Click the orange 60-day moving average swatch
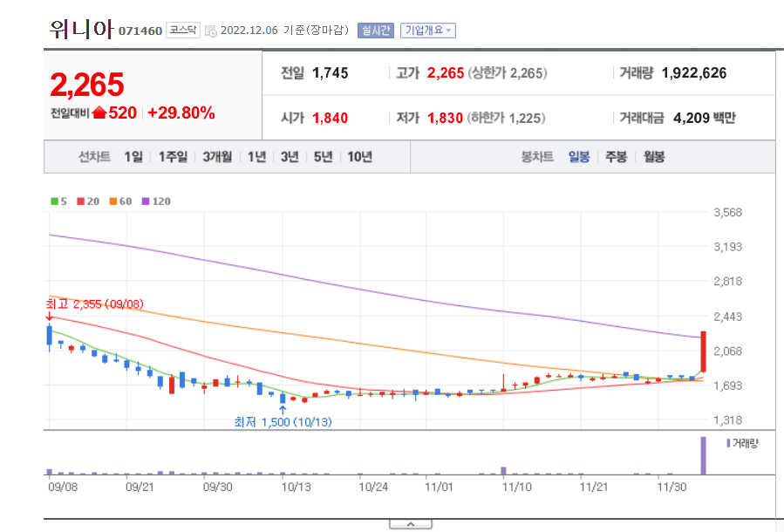Viewport: 784px width, 532px height. point(113,201)
